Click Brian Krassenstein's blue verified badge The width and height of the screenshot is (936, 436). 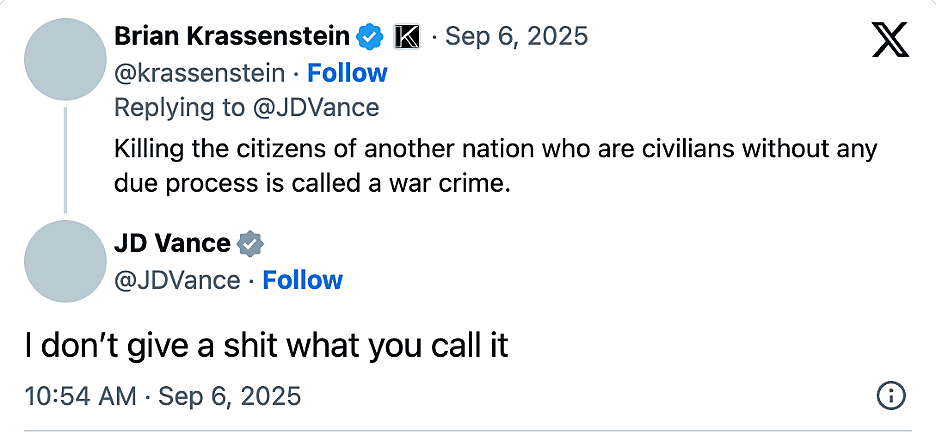370,37
